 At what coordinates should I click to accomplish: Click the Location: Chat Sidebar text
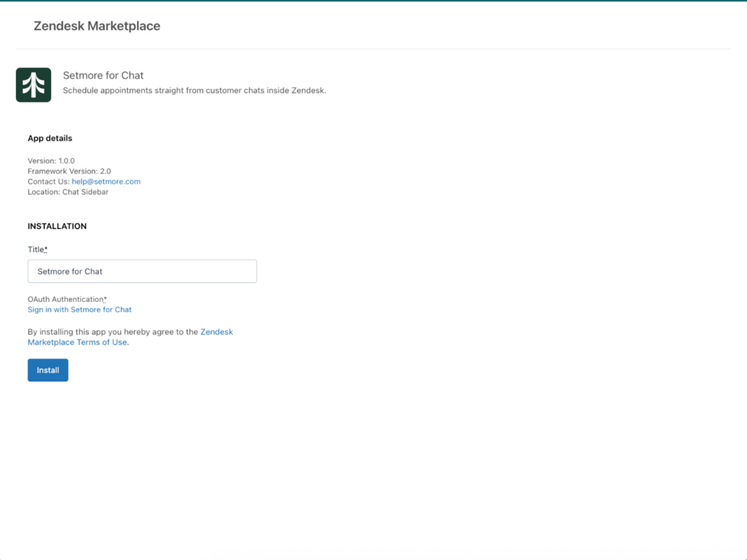pyautogui.click(x=69, y=192)
